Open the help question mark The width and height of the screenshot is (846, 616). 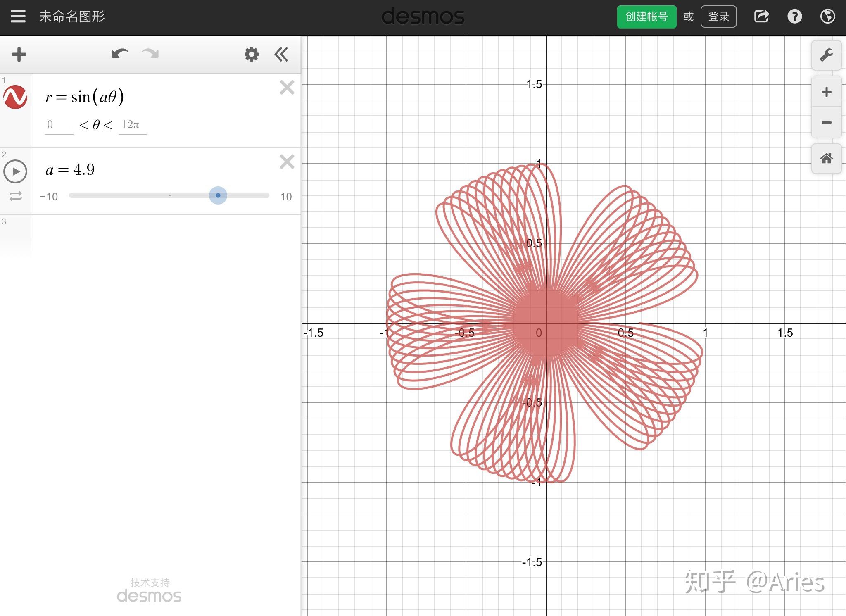click(x=794, y=17)
